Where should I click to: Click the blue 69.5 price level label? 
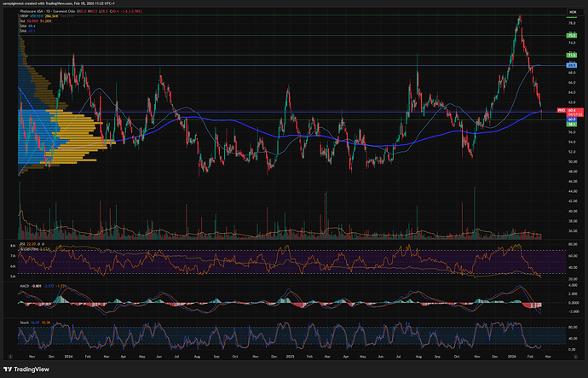[573, 65]
